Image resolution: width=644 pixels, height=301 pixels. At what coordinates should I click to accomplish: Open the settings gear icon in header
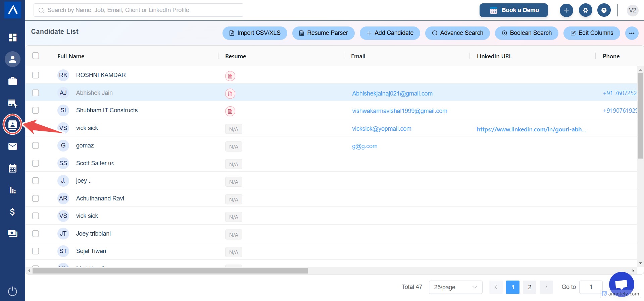click(x=585, y=10)
